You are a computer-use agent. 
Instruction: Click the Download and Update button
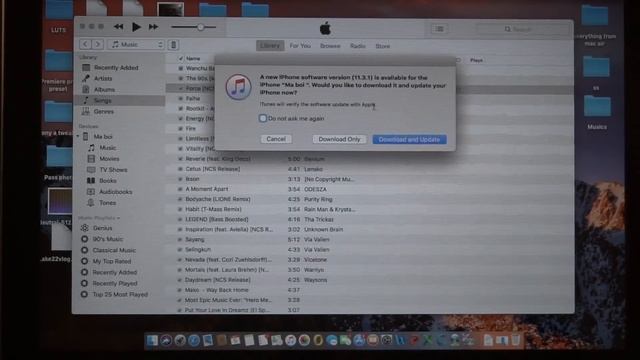click(409, 139)
